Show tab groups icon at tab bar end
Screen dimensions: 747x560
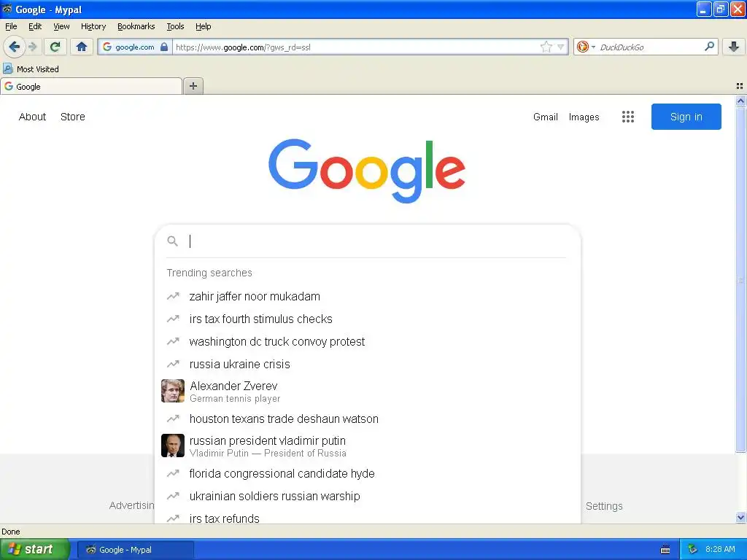pos(740,86)
